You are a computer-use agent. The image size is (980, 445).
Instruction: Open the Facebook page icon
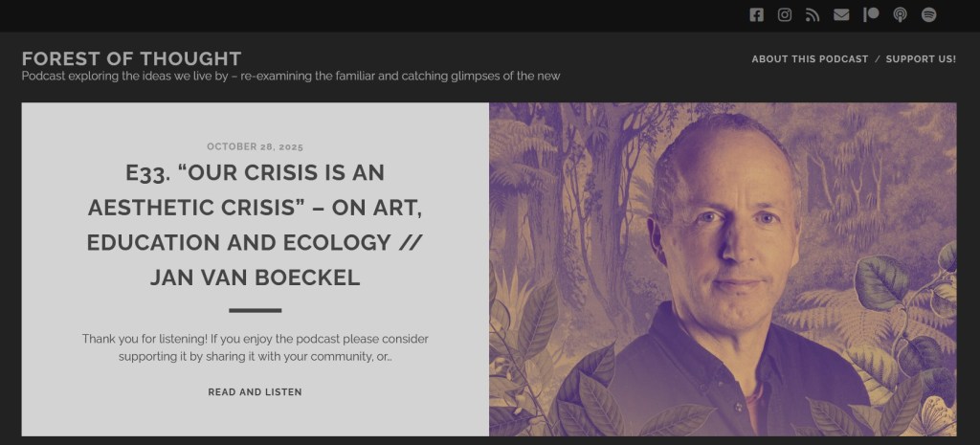coord(756,14)
